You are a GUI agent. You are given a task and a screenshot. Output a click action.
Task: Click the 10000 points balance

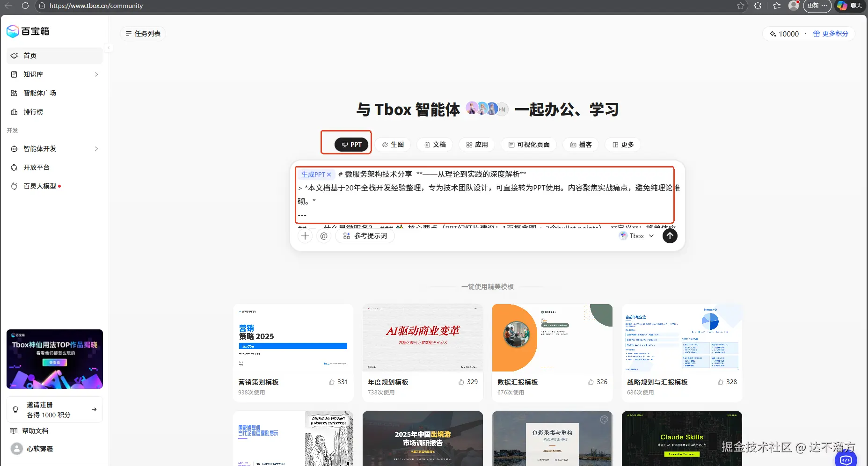point(784,34)
